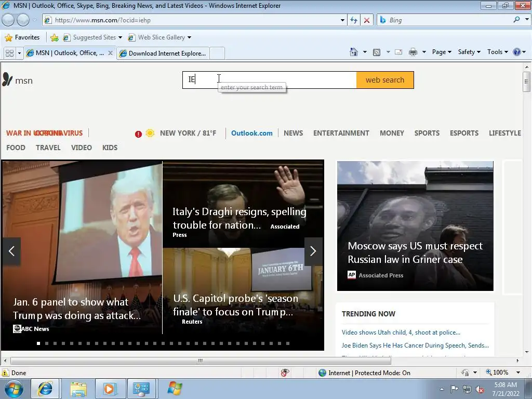Screen dimensions: 532x399
Task: Expand the Suggested Sites dropdown
Action: coord(120,37)
